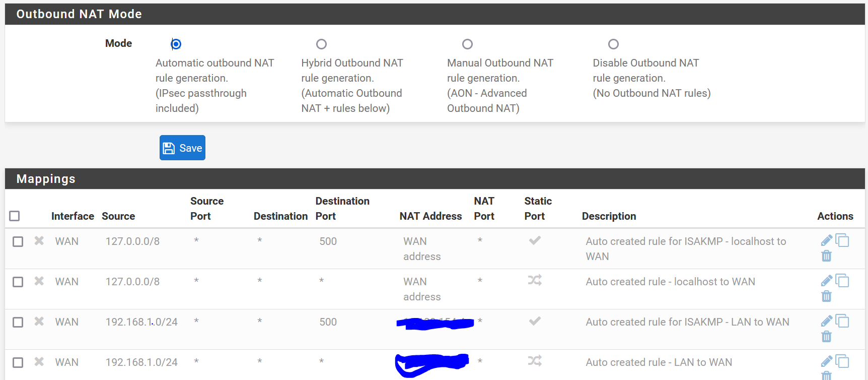Select Disable Outbound NAT mode radio
868x380 pixels.
tap(613, 44)
